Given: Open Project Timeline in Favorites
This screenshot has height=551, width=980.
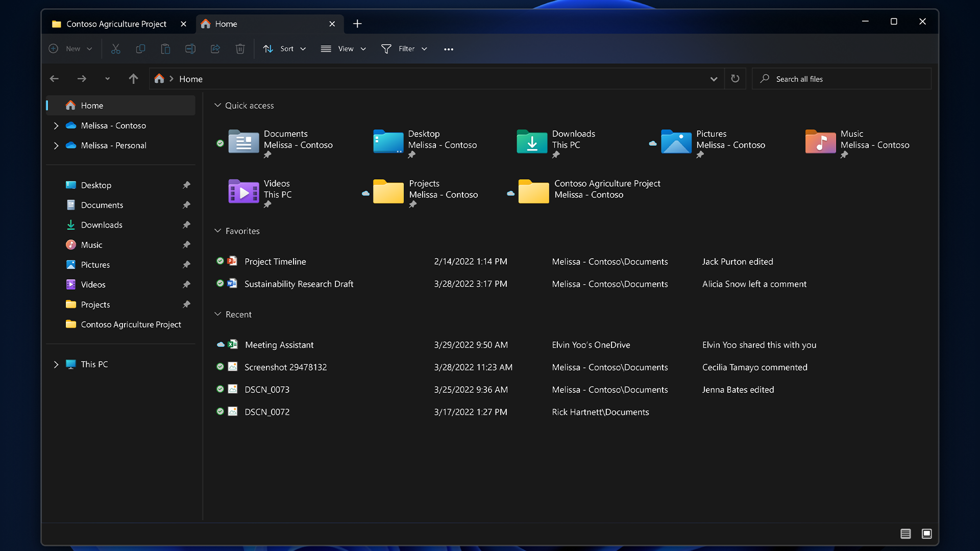Looking at the screenshot, I should pos(275,261).
